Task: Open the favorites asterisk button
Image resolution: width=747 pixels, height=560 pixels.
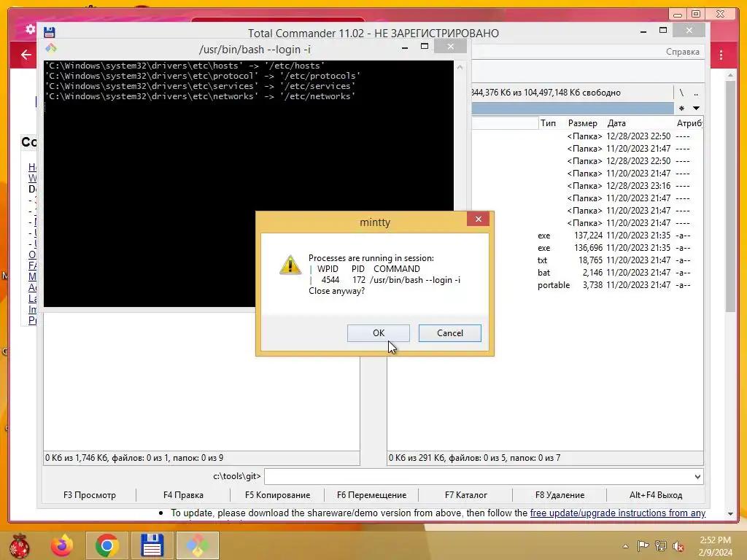Action: click(682, 108)
